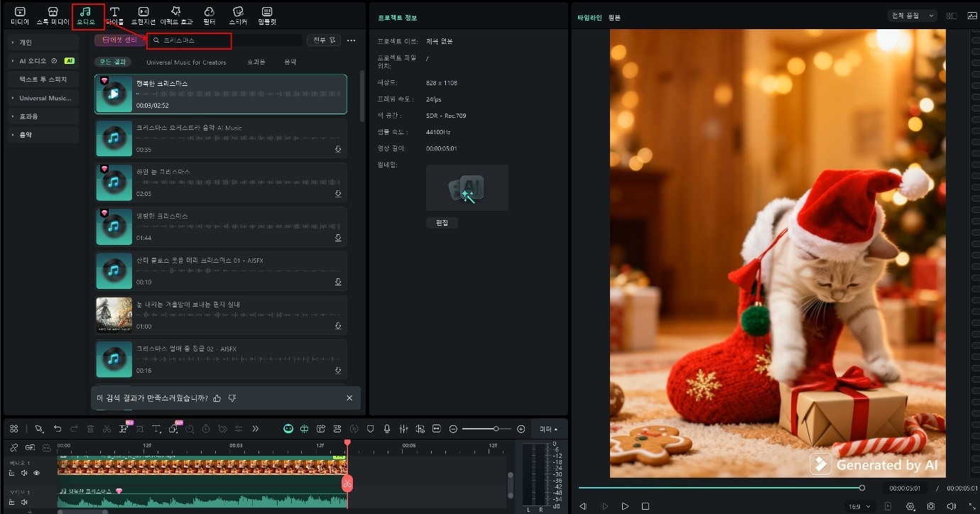
Task: Click the 편집 button under thumbnail
Action: point(442,223)
